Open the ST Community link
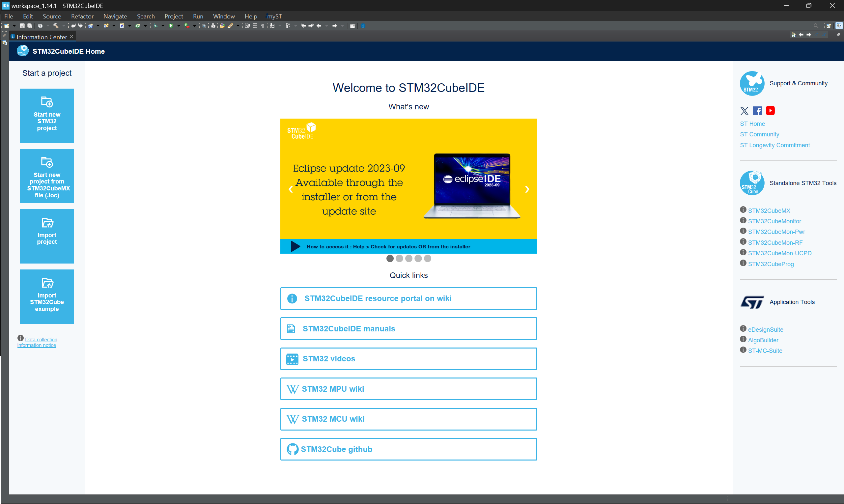Viewport: 844px width, 504px height. [759, 134]
